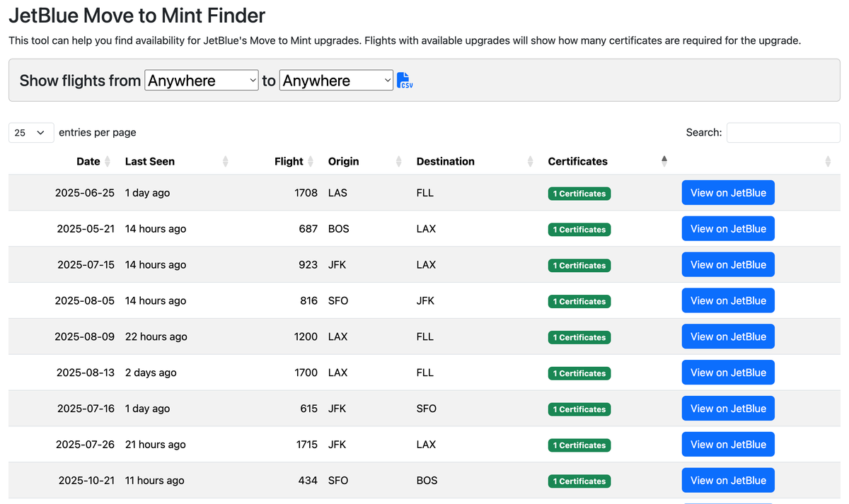Select the date 2025-07-15
The height and width of the screenshot is (504, 849).
click(86, 265)
